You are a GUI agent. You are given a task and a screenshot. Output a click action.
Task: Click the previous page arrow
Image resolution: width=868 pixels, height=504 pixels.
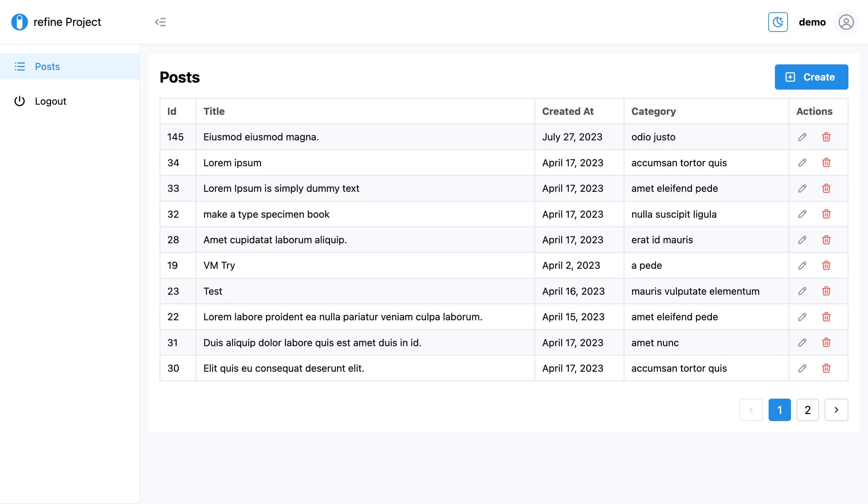coord(751,410)
